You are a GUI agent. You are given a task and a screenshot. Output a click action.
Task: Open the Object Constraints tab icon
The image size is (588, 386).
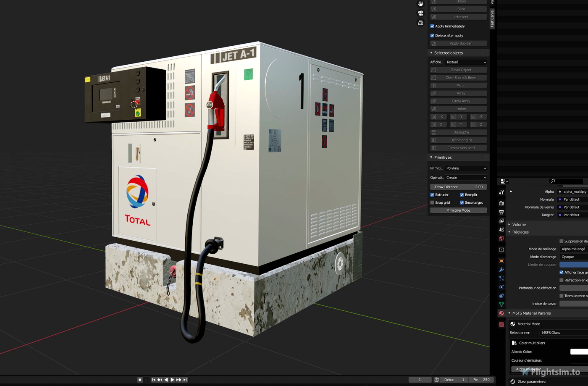(x=501, y=296)
